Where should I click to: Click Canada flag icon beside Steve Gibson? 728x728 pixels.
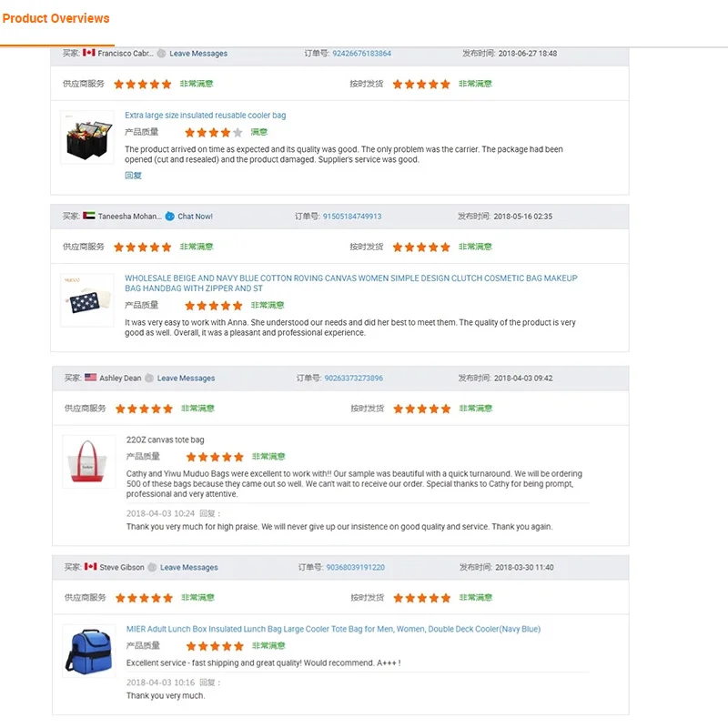pyautogui.click(x=91, y=567)
